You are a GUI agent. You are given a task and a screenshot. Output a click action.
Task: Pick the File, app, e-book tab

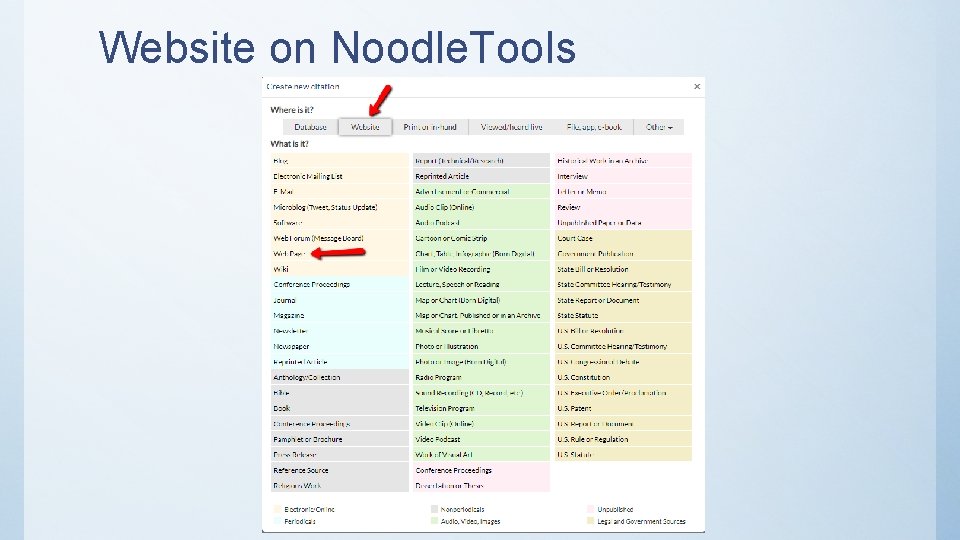pyautogui.click(x=594, y=127)
